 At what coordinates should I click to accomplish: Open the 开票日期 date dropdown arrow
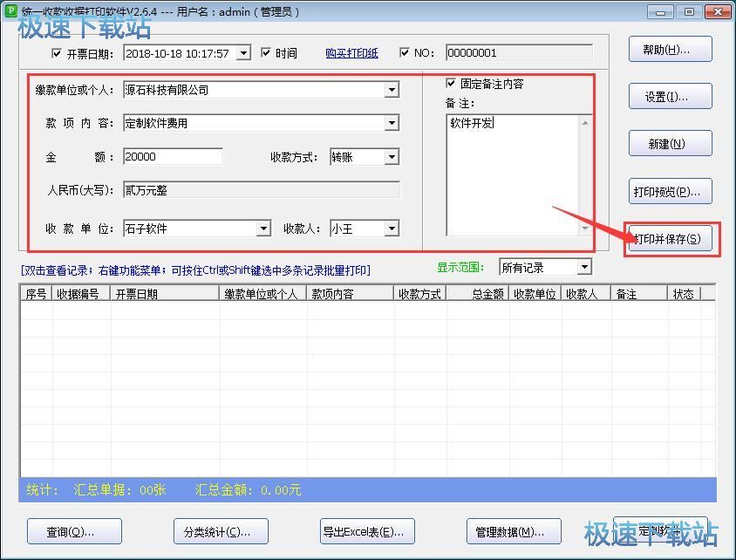243,53
